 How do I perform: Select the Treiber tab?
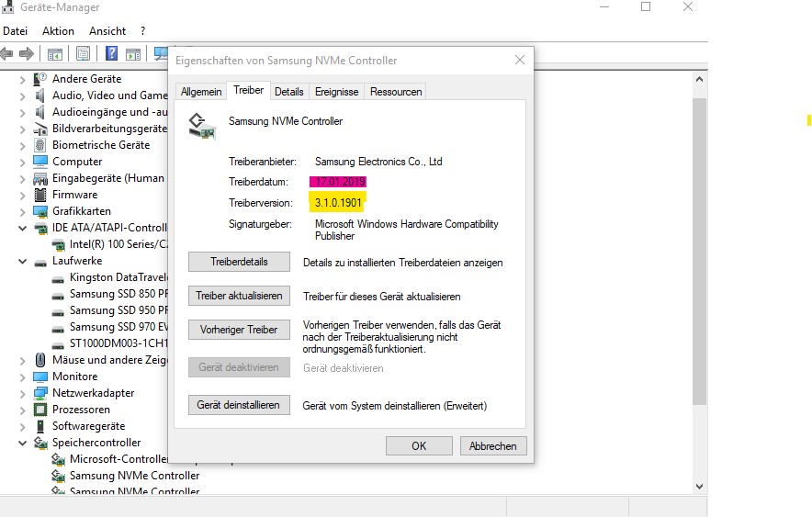(248, 90)
